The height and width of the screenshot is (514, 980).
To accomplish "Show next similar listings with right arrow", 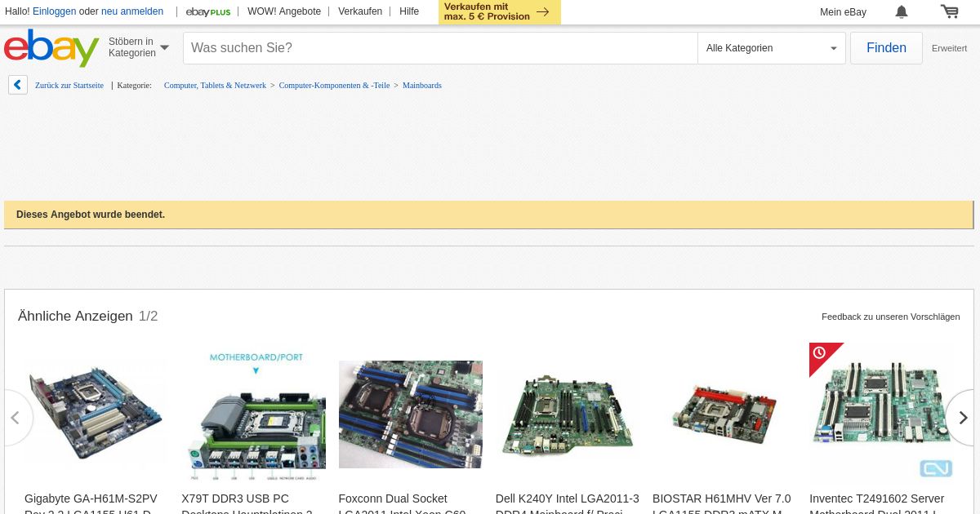I will (x=962, y=418).
